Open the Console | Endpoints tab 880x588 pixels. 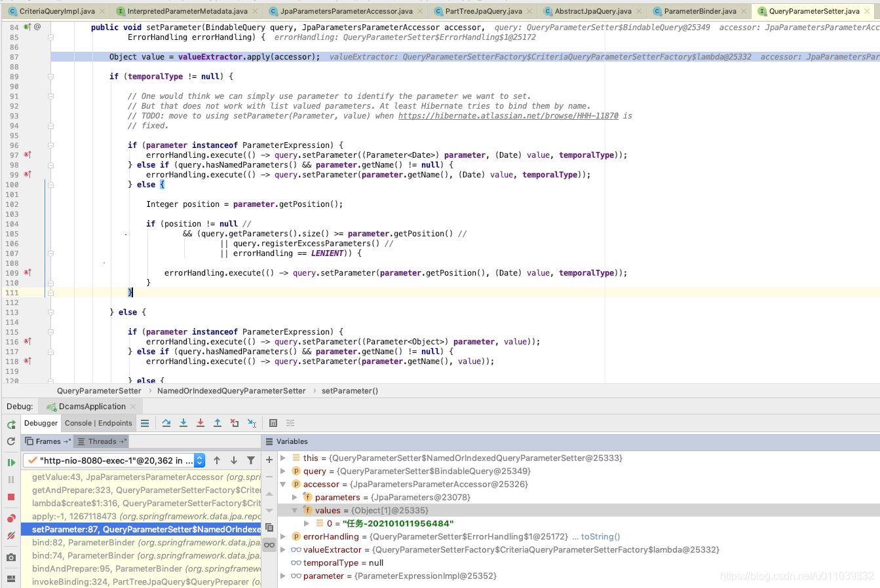coord(98,423)
